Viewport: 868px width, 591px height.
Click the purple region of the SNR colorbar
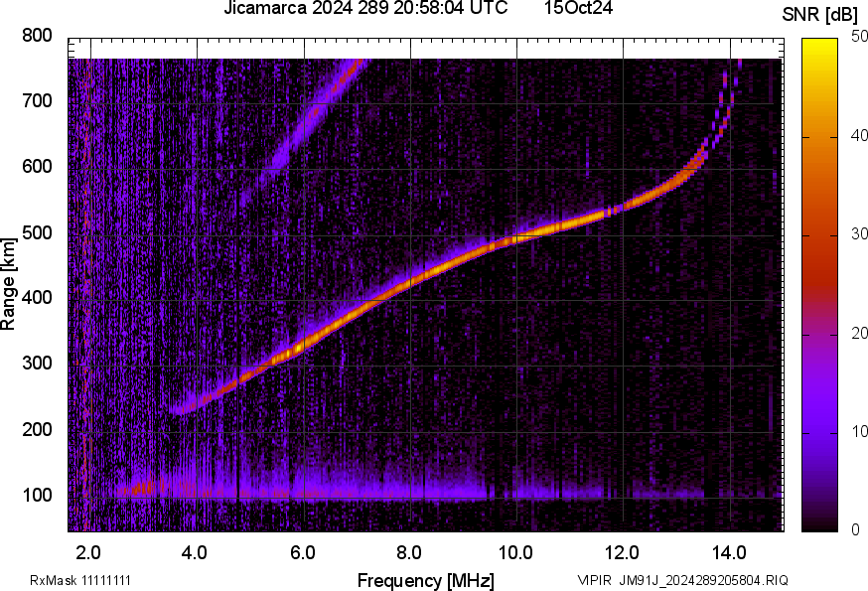click(x=820, y=417)
